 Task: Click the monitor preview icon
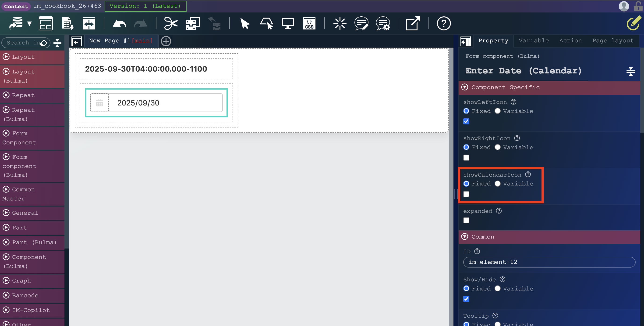click(x=287, y=24)
